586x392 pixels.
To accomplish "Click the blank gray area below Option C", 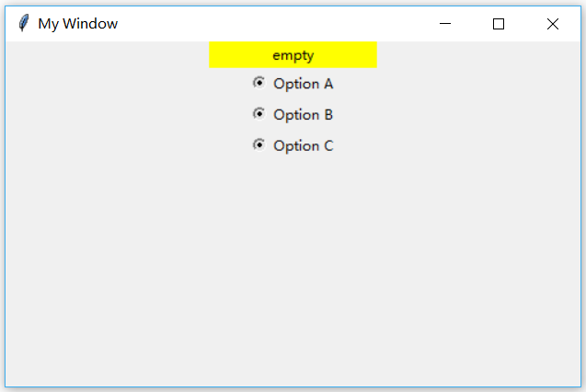I will click(293, 269).
